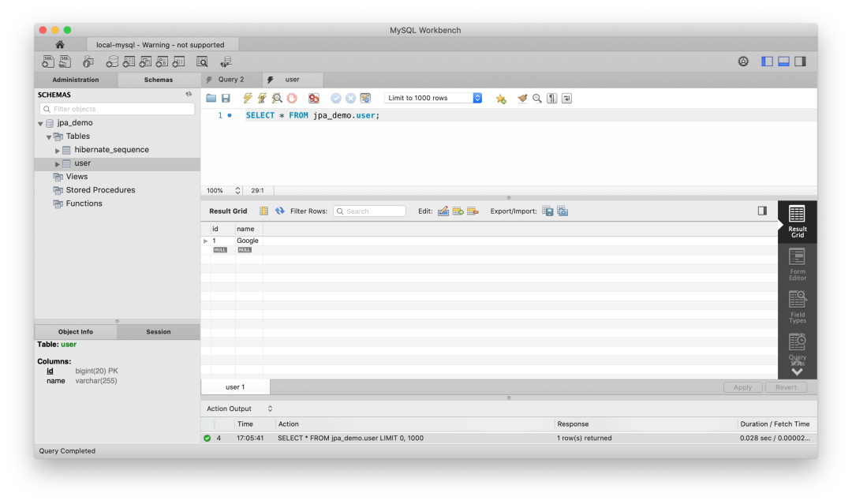This screenshot has height=504, width=852.
Task: Click the edit current row icon
Action: 443,211
